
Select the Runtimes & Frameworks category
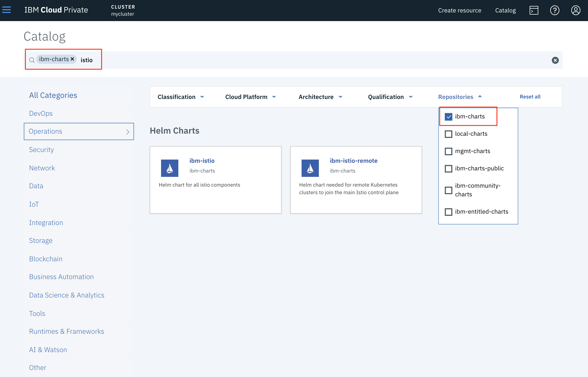66,331
